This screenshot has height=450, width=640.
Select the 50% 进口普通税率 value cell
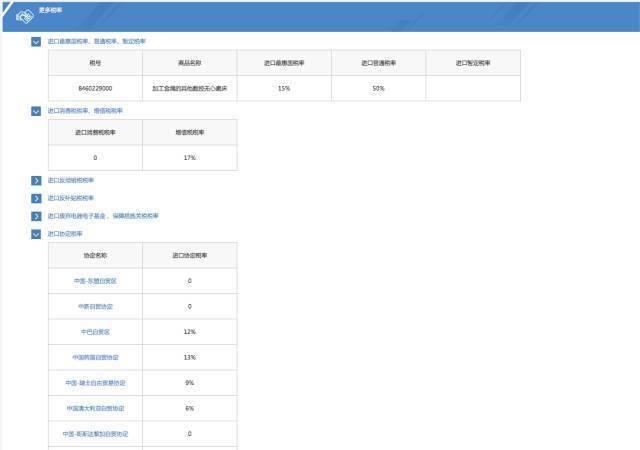(x=378, y=88)
